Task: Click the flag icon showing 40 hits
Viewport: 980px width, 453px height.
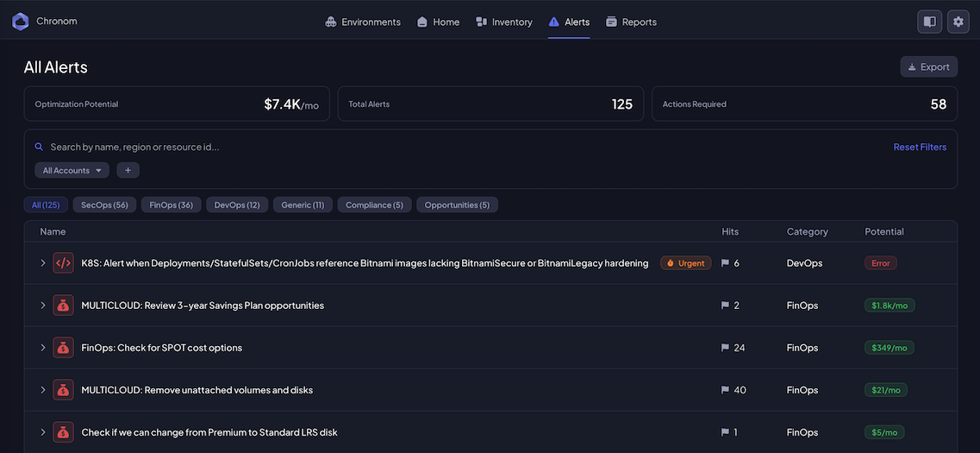Action: pos(725,390)
